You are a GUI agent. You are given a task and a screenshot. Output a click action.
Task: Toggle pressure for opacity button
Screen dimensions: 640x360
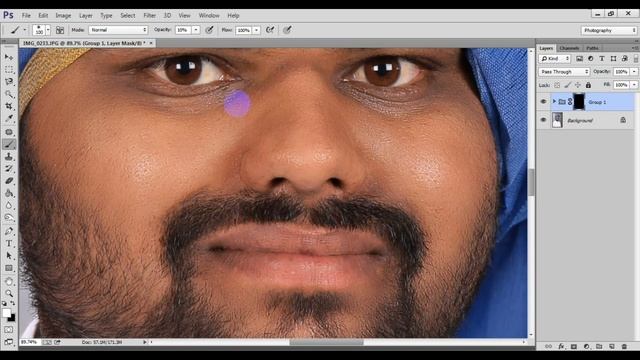209,30
